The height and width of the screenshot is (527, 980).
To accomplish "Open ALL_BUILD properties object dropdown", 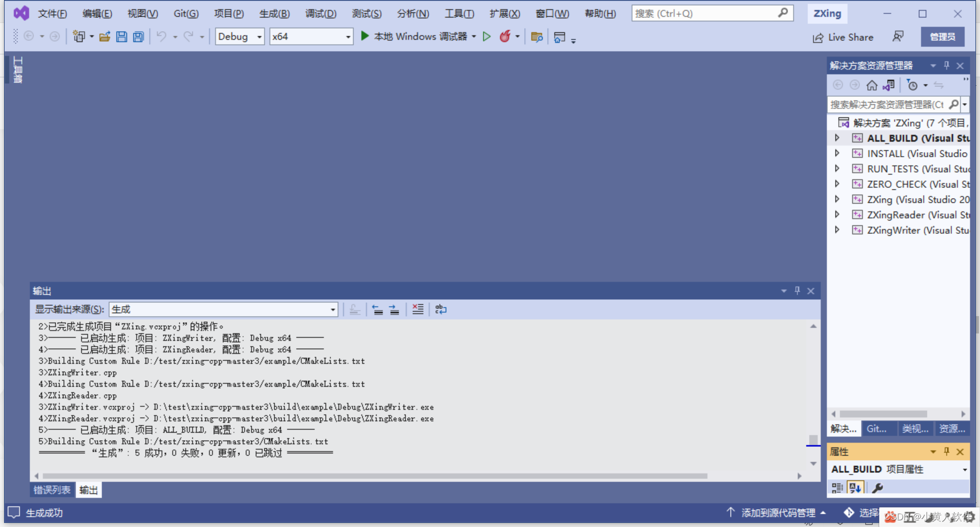I will (964, 469).
